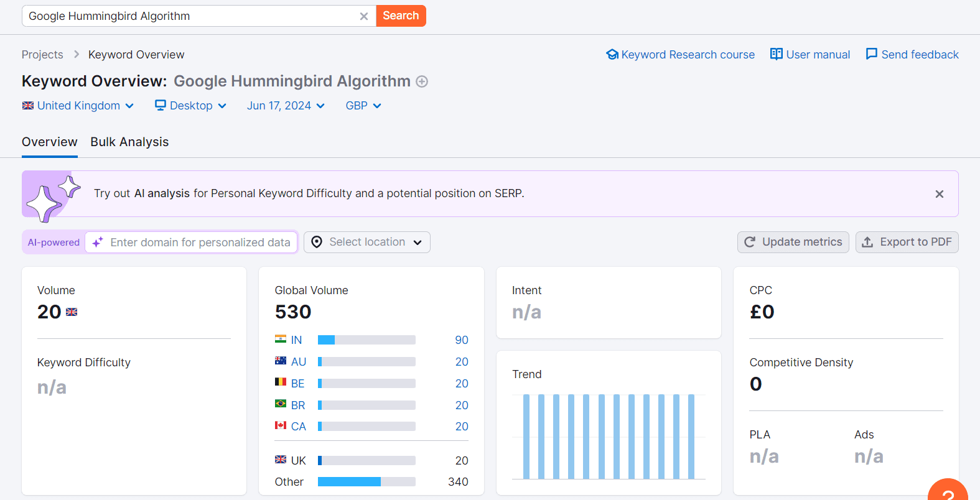This screenshot has width=980, height=500.
Task: Click the AI-powered label
Action: pyautogui.click(x=54, y=243)
